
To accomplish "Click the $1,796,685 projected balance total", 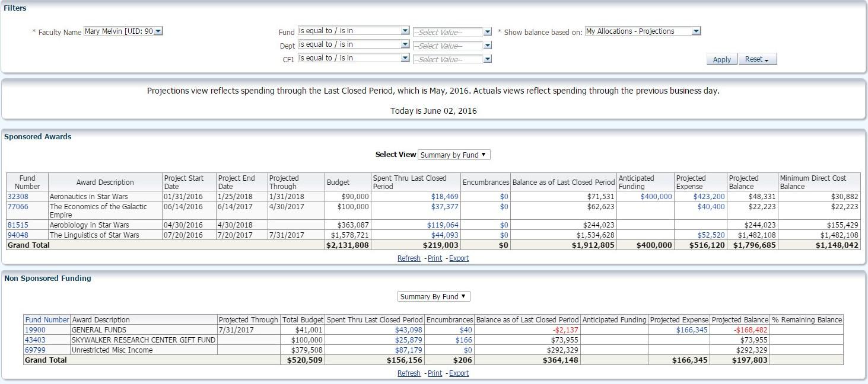I will 755,245.
